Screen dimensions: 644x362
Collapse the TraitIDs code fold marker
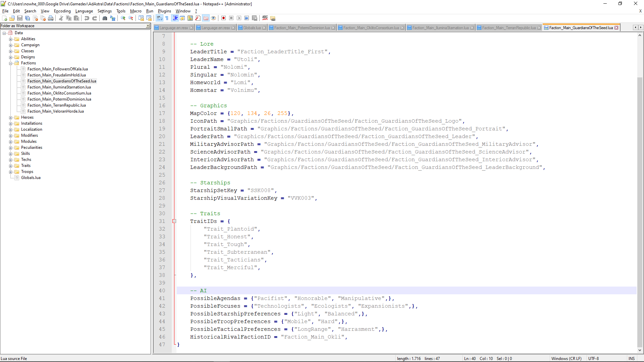tap(174, 221)
